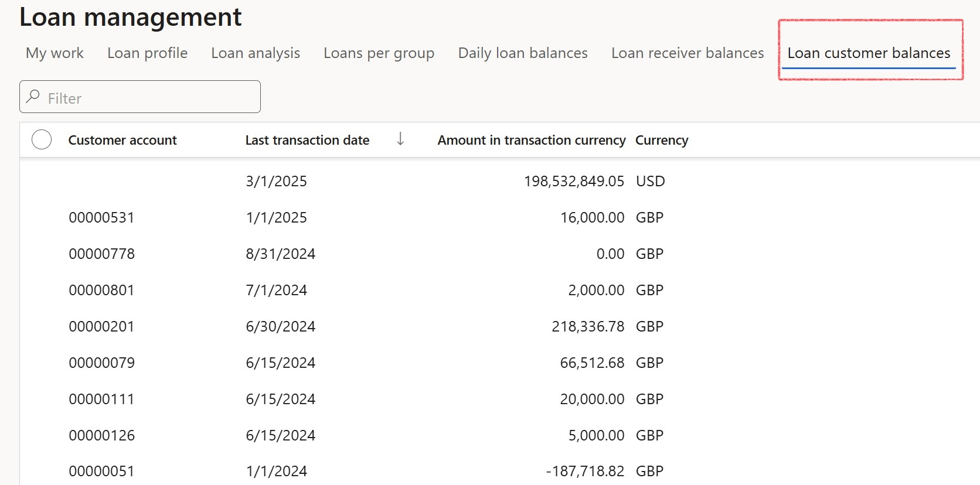
Task: Select the Daily loan balances tab
Action: pyautogui.click(x=523, y=53)
